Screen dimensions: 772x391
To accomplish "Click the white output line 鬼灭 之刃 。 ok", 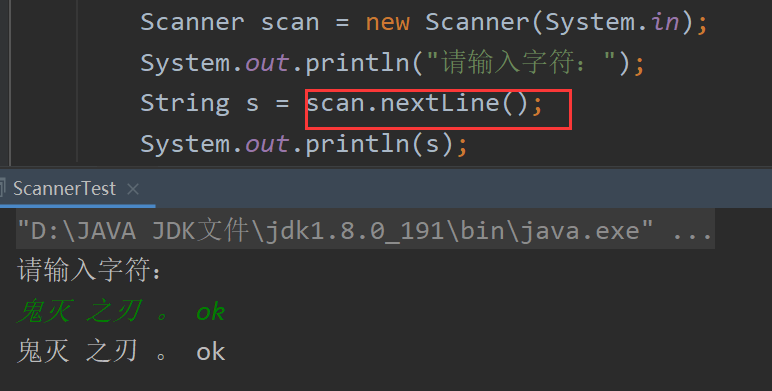I will click(x=121, y=352).
